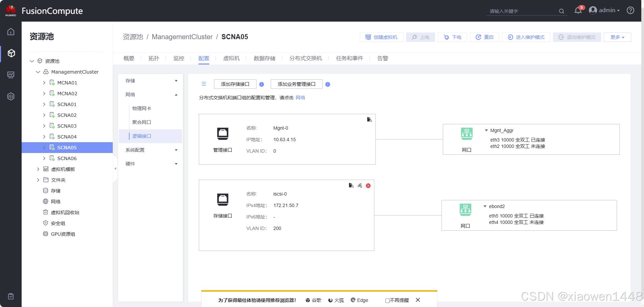Image resolution: width=644 pixels, height=307 pixels.
Task: Click the list view icon above interfaces
Action: point(204,84)
